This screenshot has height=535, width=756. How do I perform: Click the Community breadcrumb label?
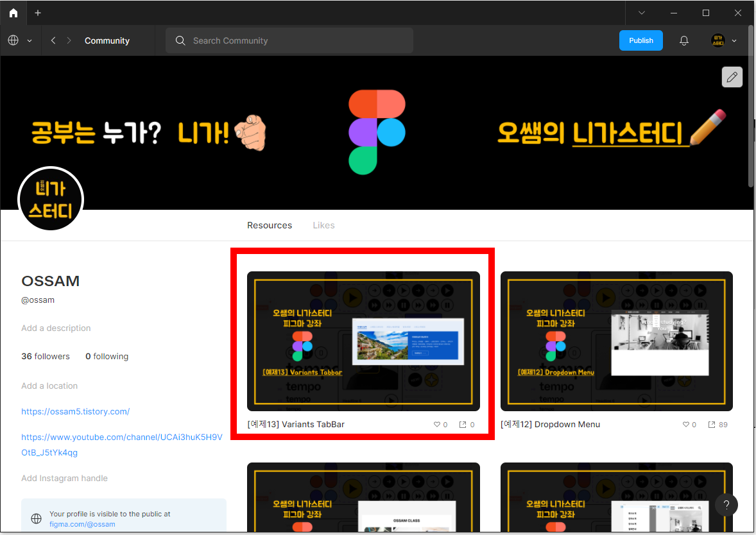click(x=107, y=40)
